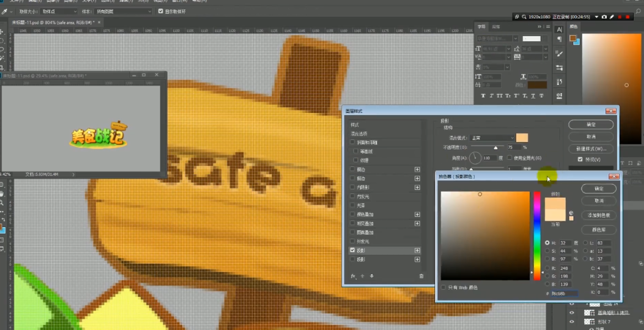The height and width of the screenshot is (330, 644).
Task: Toggle the 显示取样环 checkbox
Action: (x=161, y=11)
